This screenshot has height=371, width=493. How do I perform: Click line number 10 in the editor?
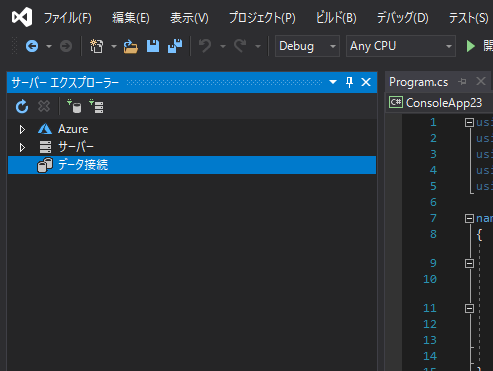(430, 279)
